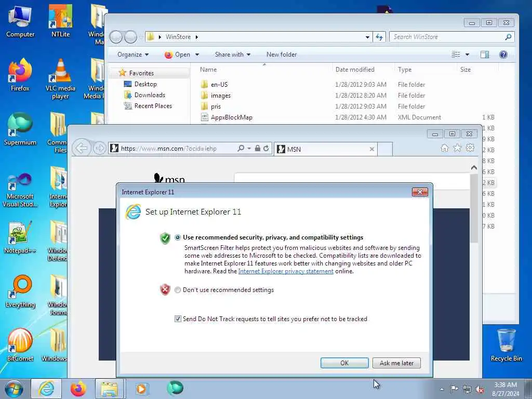Select AppxBlockMap XML file
The height and width of the screenshot is (399, 532).
[x=231, y=117]
